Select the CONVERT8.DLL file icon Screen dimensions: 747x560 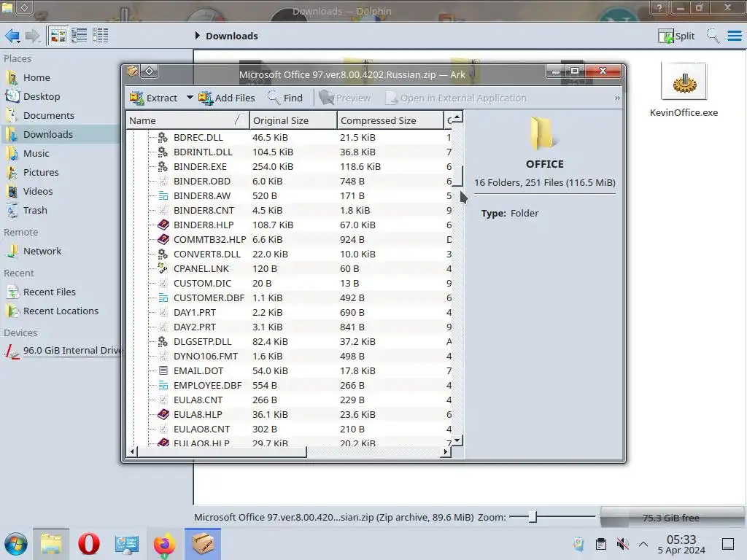tap(163, 254)
